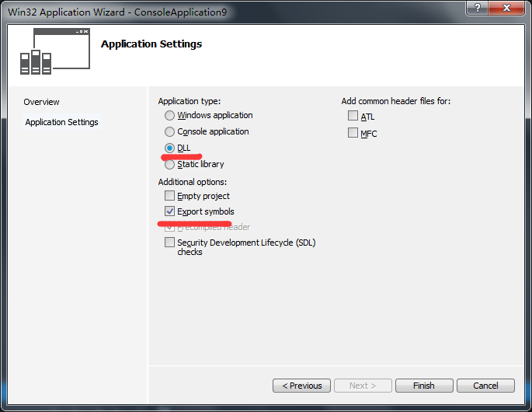Screen dimensions: 532x412
Task: Click the 'Application type:' label
Action: coord(190,101)
